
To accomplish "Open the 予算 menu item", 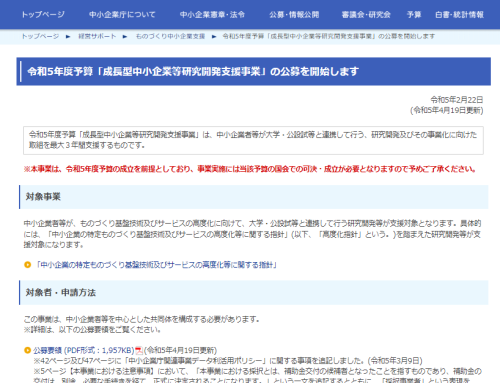I will pos(414,15).
